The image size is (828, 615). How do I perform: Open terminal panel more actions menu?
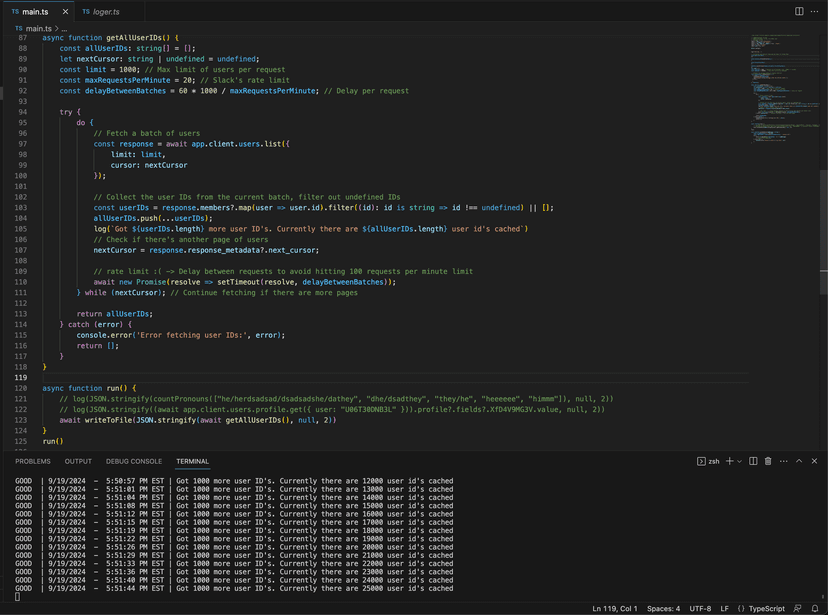pyautogui.click(x=784, y=461)
